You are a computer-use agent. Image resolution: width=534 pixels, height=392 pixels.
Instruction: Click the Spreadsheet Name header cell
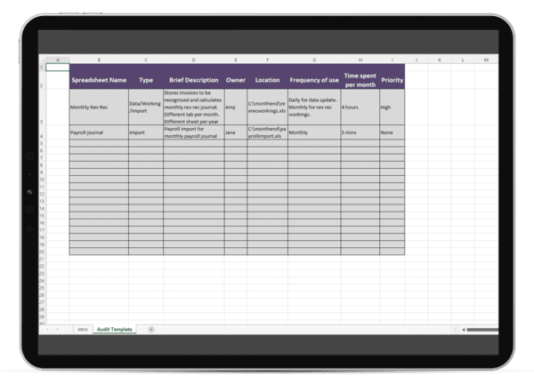[x=99, y=80]
